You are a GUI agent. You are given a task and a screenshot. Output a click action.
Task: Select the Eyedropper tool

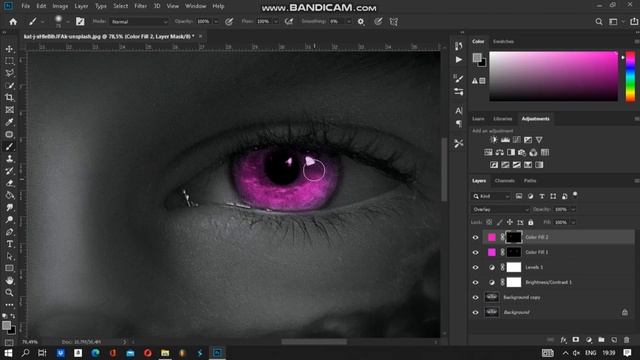[9, 122]
